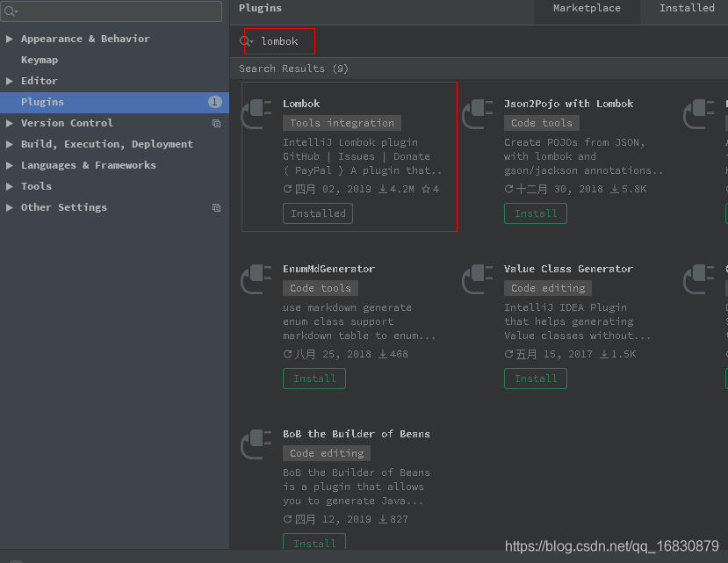Click Code tools tag under Json2Pojo
The height and width of the screenshot is (563, 728).
541,123
